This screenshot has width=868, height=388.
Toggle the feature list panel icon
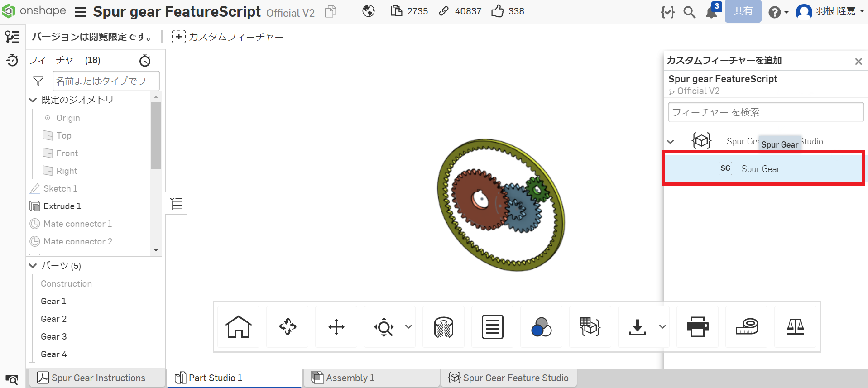tap(12, 37)
